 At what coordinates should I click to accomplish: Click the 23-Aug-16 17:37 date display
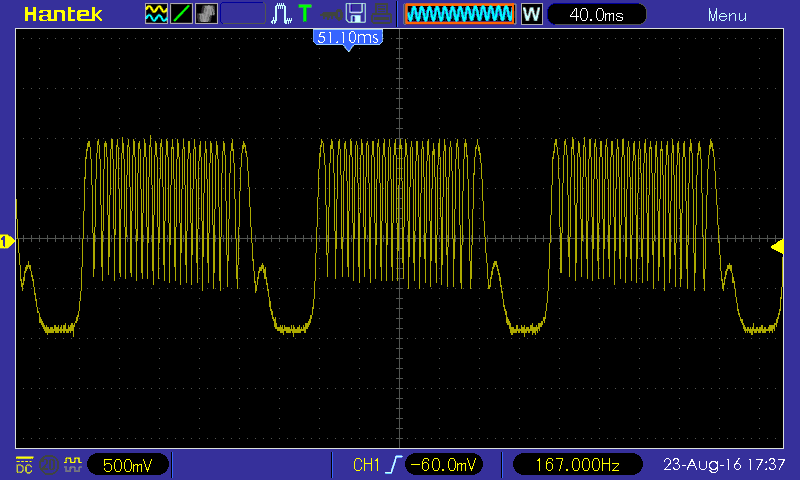pyautogui.click(x=723, y=464)
